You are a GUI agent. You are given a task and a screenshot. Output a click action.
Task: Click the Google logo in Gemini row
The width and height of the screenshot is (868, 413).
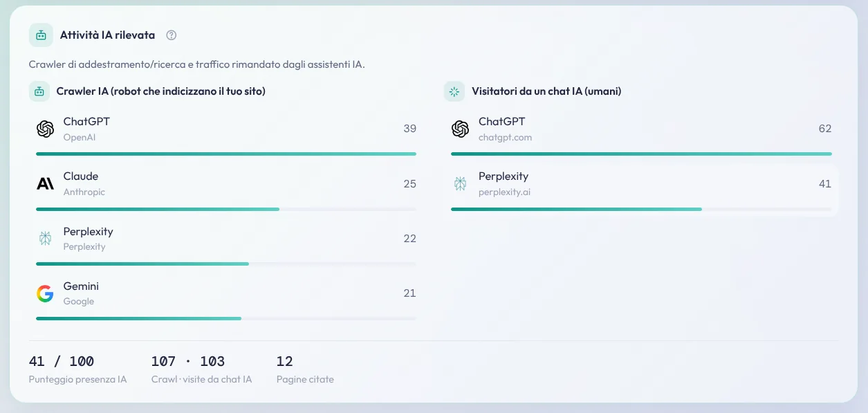pos(45,293)
